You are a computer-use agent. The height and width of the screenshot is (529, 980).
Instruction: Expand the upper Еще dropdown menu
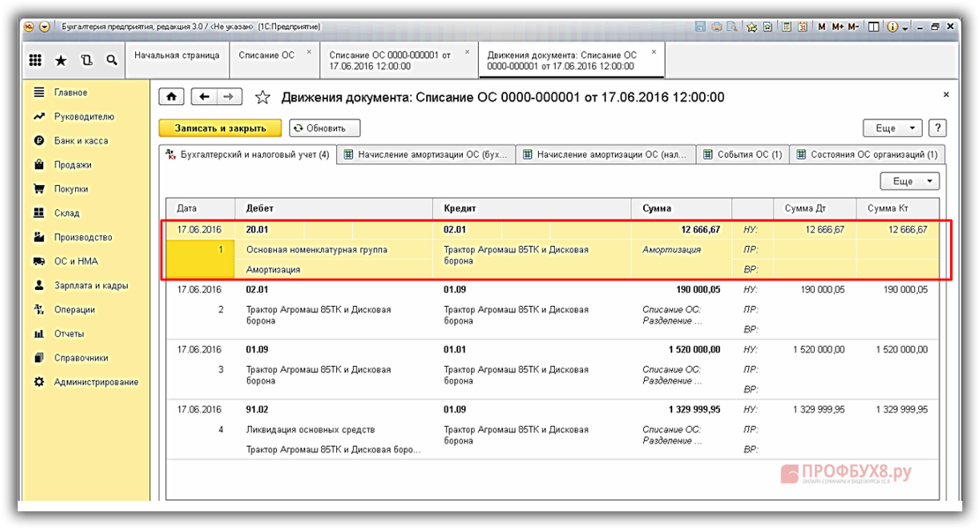tap(892, 128)
